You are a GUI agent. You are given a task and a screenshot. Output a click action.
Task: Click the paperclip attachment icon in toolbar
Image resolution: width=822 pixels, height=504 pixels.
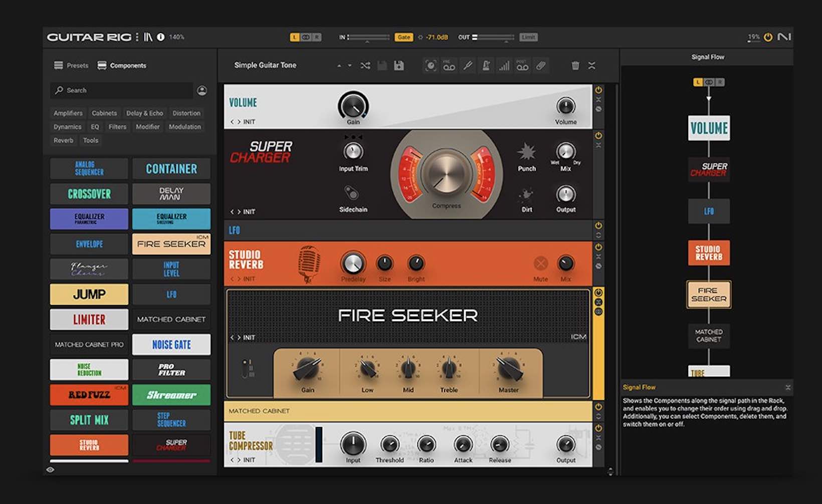541,66
